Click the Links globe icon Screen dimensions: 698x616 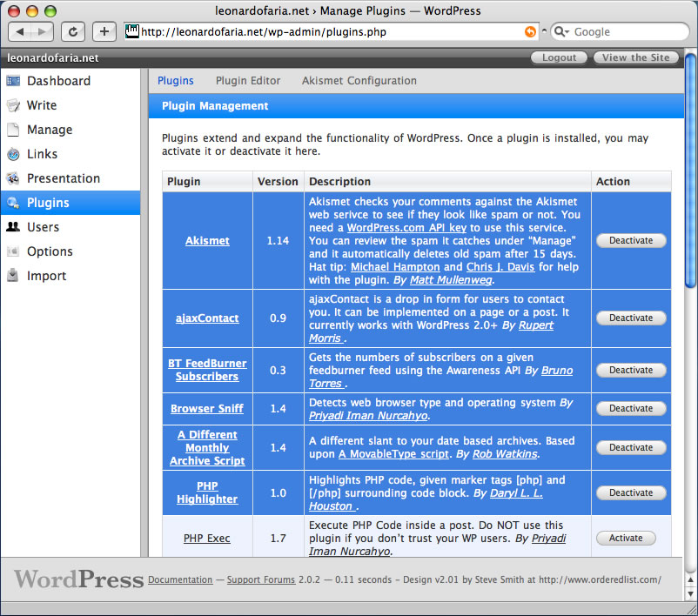(13, 154)
